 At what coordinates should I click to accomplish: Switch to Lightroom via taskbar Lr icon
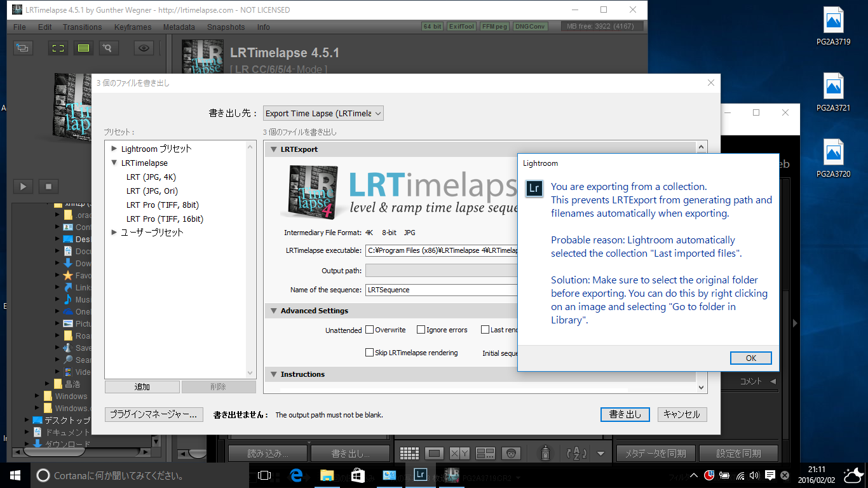click(x=420, y=475)
